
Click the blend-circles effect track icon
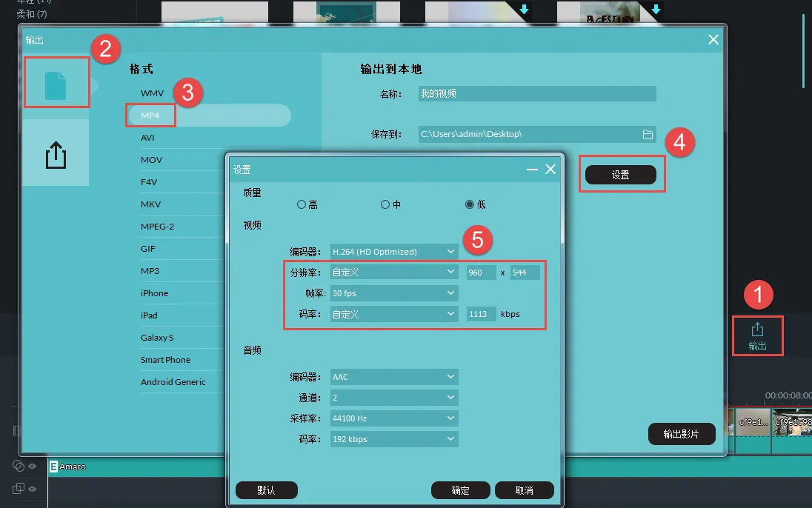coord(19,467)
